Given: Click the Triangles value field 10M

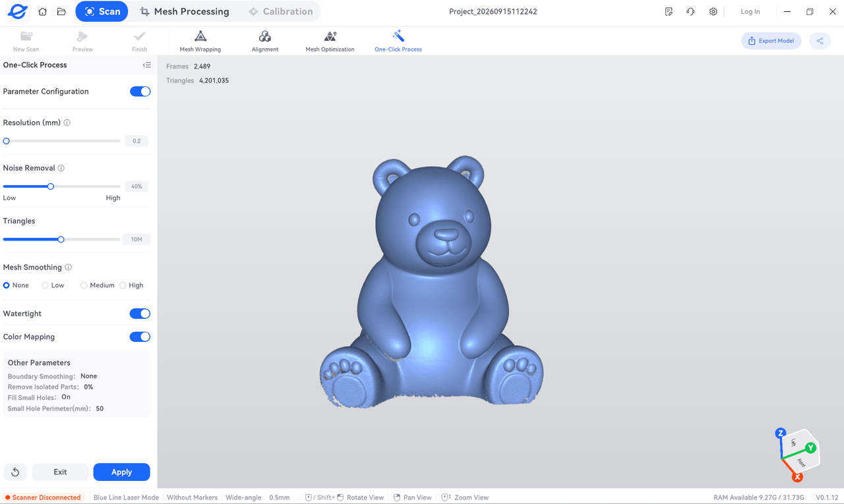Looking at the screenshot, I should click(136, 240).
